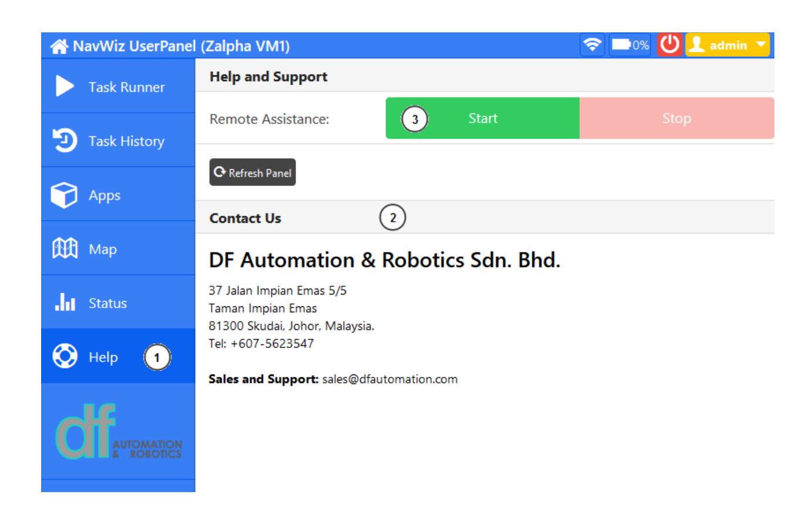Select the Help menu entry
The width and height of the screenshot is (812, 518).
(118, 356)
